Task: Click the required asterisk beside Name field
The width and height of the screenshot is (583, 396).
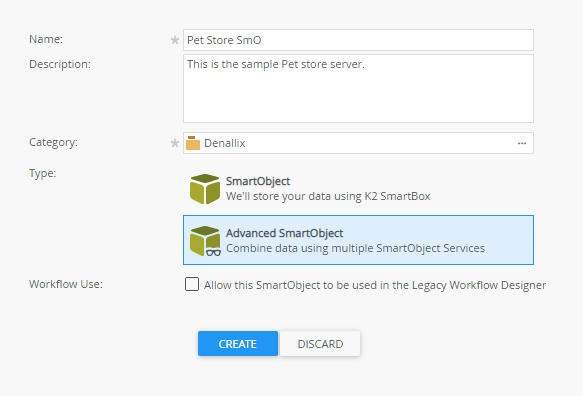Action: [x=175, y=40]
